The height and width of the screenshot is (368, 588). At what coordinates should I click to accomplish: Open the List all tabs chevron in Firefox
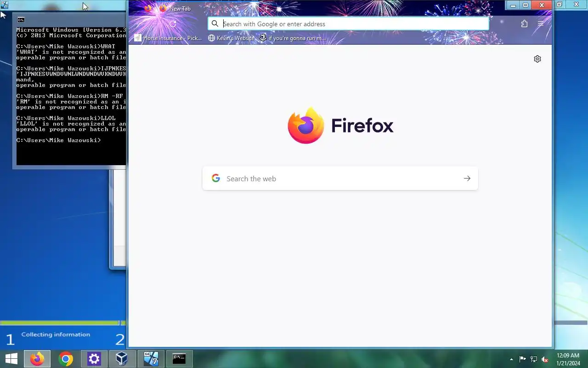(x=484, y=8)
